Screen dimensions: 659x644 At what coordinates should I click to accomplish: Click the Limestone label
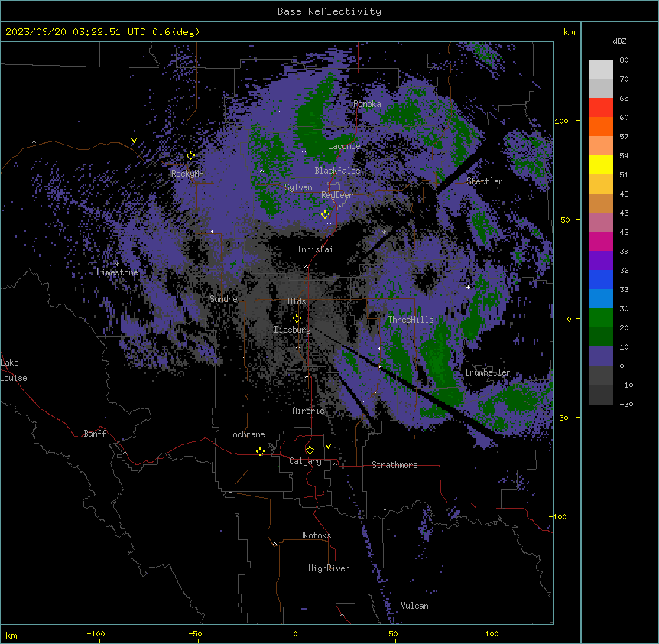coord(117,272)
